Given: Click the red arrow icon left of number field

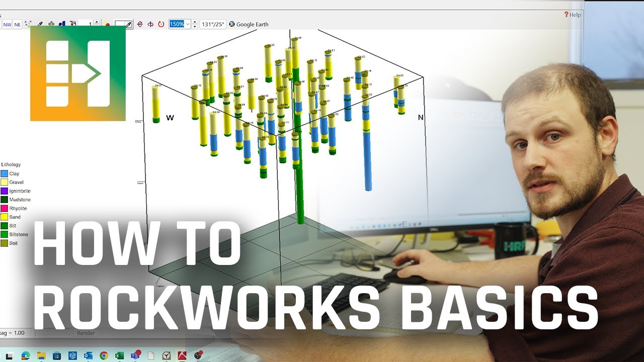Looking at the screenshot, I should [72, 24].
